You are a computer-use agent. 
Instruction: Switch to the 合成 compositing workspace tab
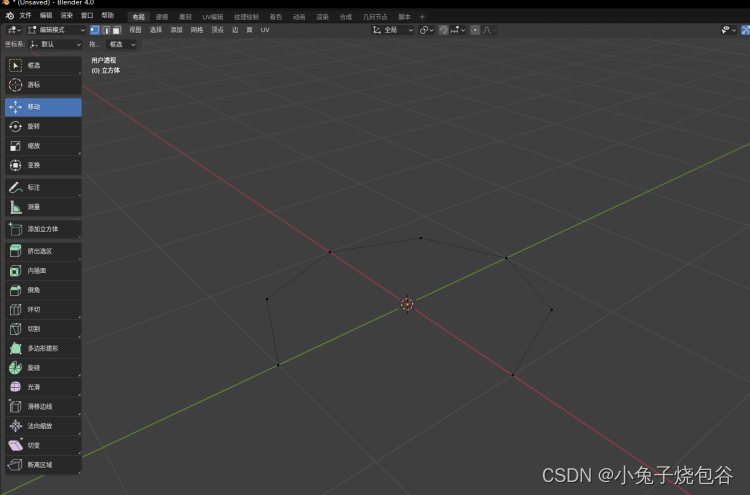[x=345, y=17]
